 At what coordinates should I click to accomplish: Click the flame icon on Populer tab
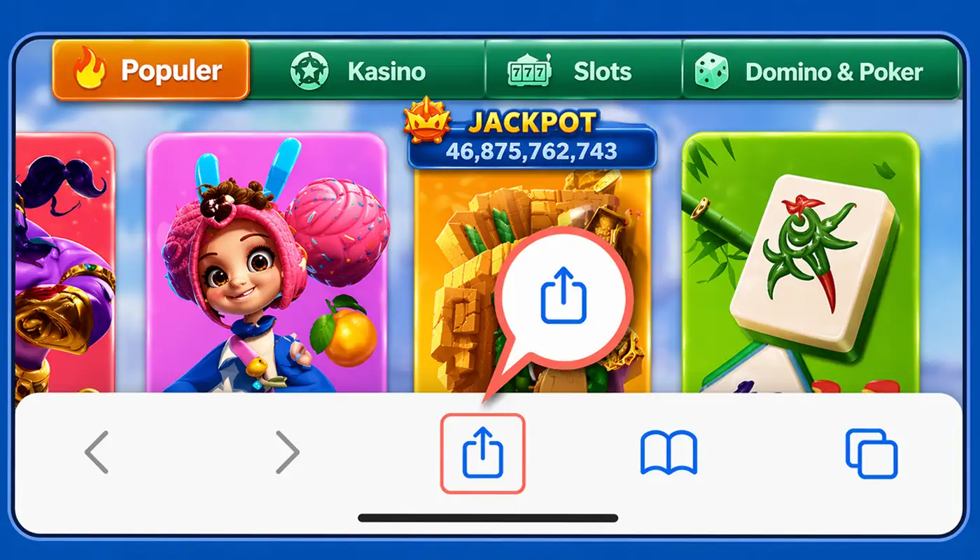pyautogui.click(x=90, y=70)
